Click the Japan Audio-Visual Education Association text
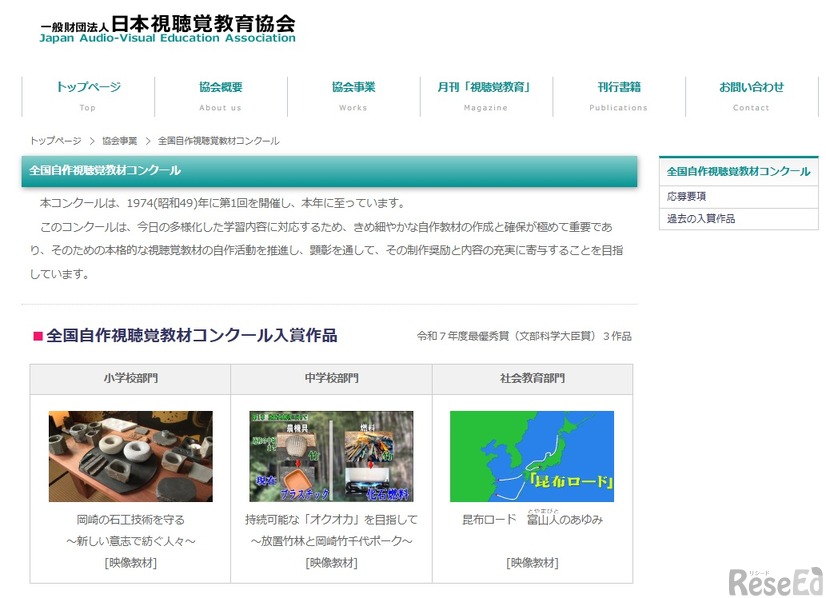 tap(168, 38)
